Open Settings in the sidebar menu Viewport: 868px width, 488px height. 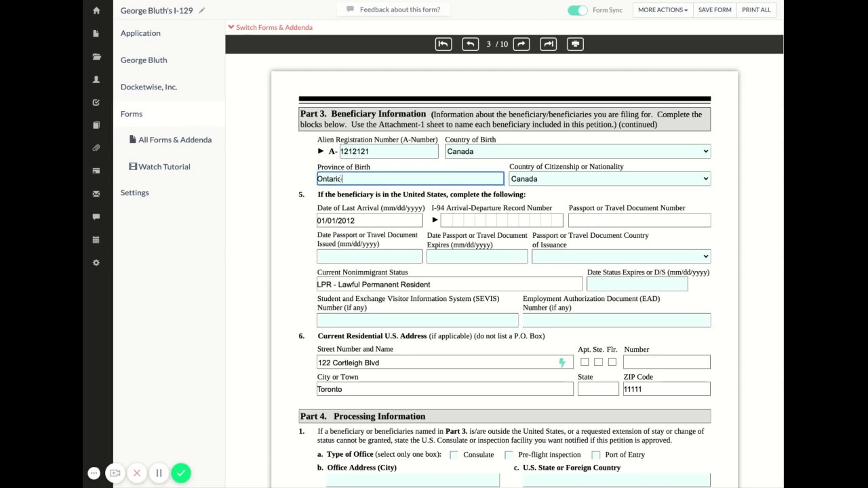point(134,192)
